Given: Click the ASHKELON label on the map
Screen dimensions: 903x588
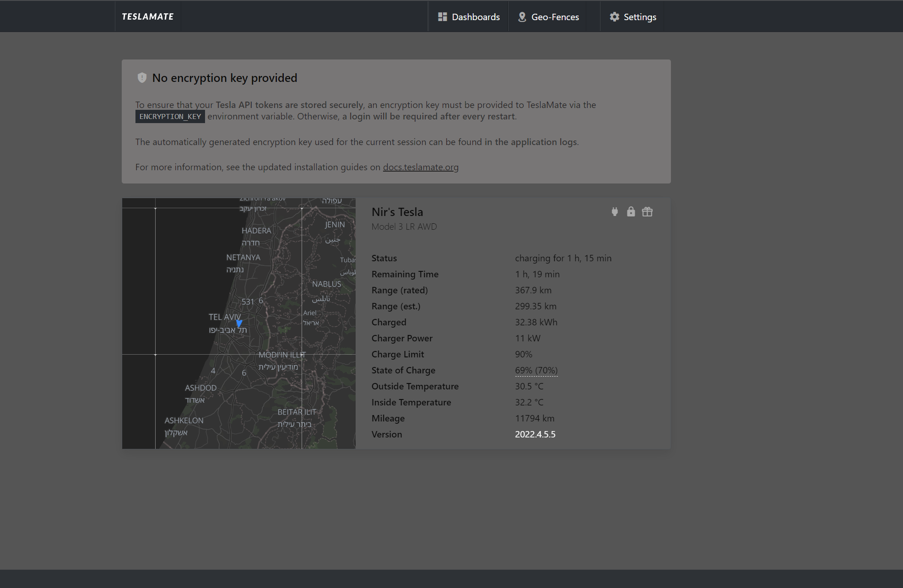Looking at the screenshot, I should point(184,421).
